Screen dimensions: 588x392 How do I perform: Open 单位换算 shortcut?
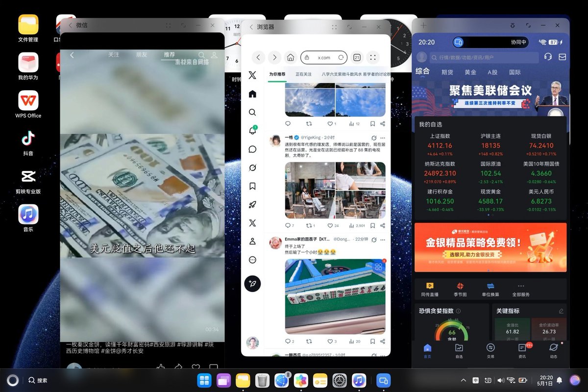point(490,290)
